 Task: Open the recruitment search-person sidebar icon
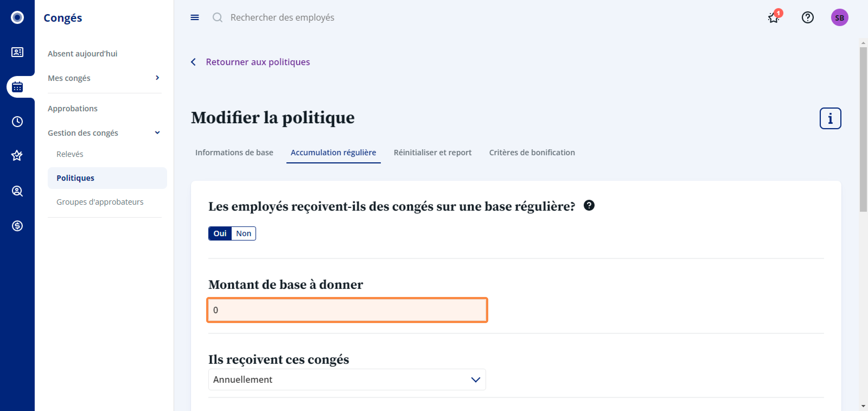click(17, 191)
